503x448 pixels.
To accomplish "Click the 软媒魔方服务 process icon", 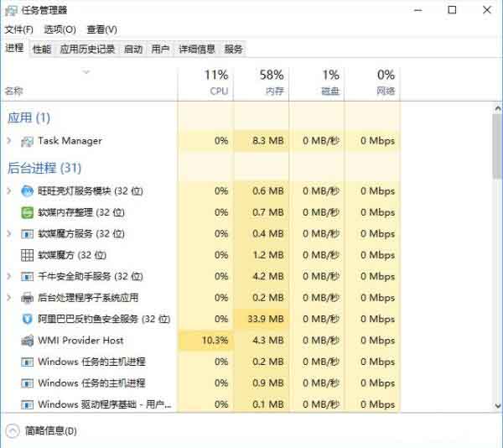I will [27, 234].
